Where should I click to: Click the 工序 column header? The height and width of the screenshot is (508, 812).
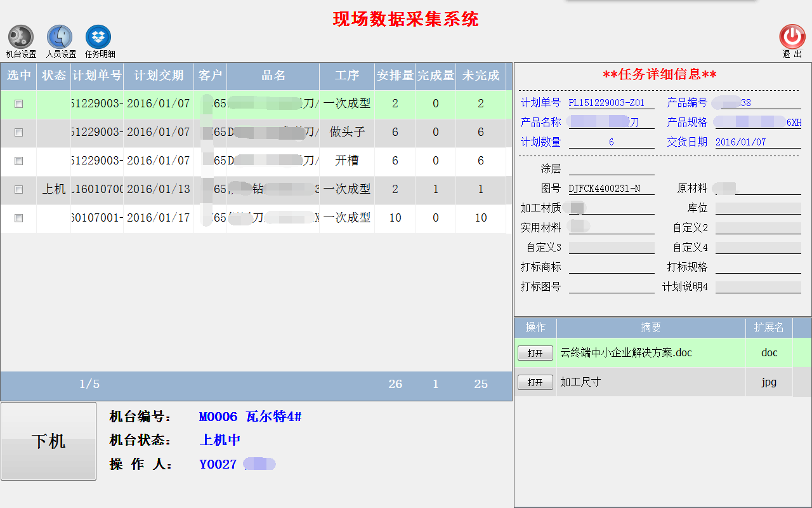coord(347,76)
